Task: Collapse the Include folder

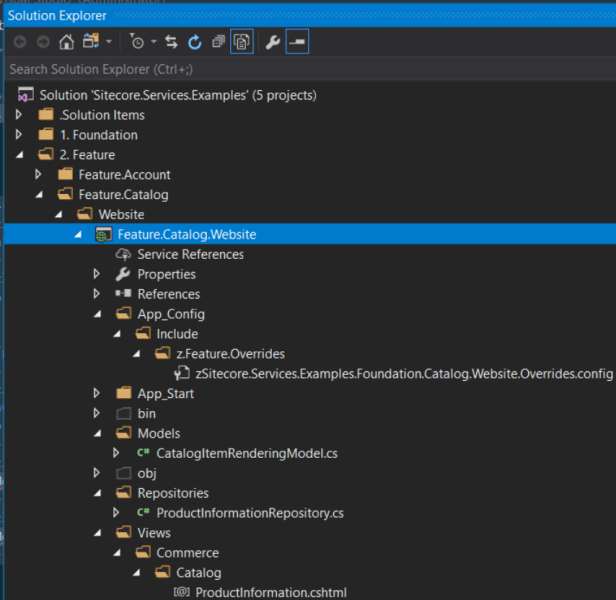Action: tap(117, 334)
